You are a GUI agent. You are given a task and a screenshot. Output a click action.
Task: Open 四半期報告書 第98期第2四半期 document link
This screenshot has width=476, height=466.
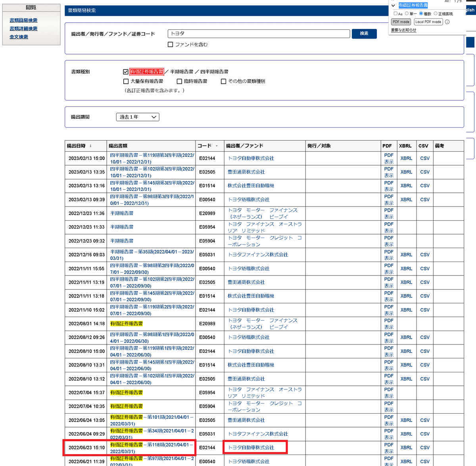(152, 269)
